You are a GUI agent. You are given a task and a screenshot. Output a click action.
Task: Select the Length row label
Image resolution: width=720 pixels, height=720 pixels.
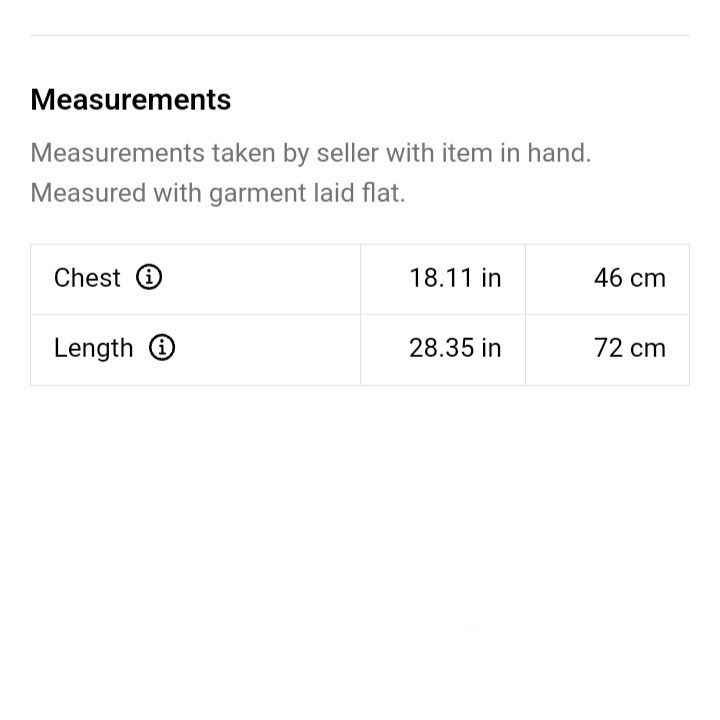(93, 348)
